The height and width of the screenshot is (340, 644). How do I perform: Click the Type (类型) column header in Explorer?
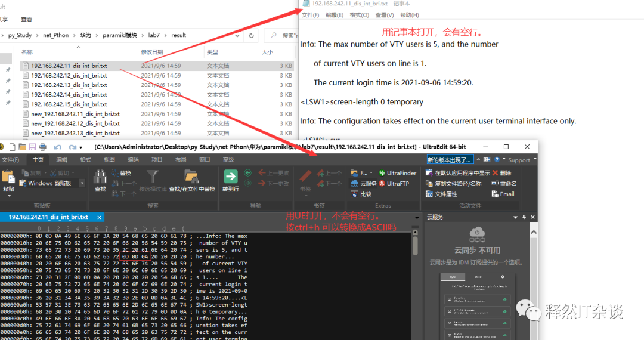click(x=212, y=52)
